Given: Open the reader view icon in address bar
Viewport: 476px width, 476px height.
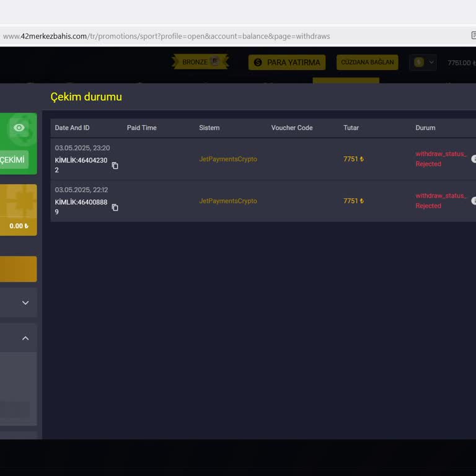Looking at the screenshot, I should (474, 35).
